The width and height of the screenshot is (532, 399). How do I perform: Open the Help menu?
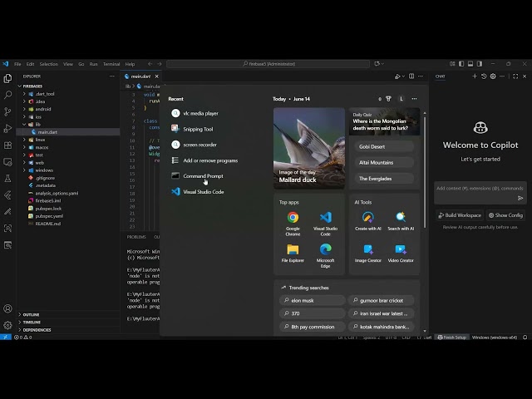coord(130,64)
